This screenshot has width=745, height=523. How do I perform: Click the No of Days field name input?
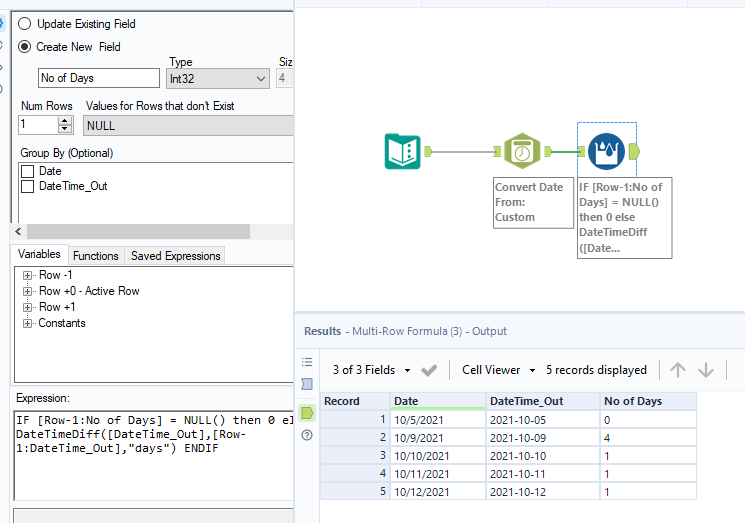click(98, 78)
